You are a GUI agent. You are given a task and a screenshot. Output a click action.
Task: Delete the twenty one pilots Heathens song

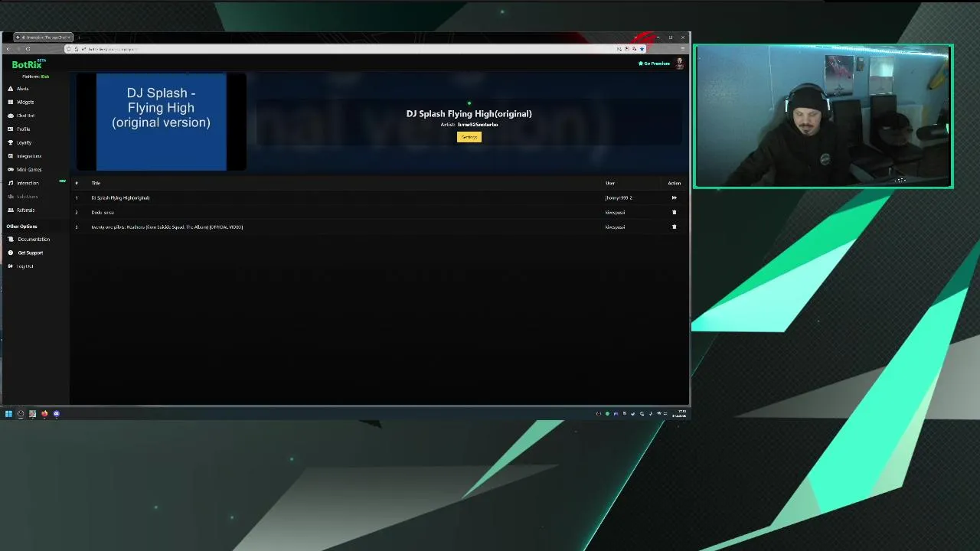[675, 227]
